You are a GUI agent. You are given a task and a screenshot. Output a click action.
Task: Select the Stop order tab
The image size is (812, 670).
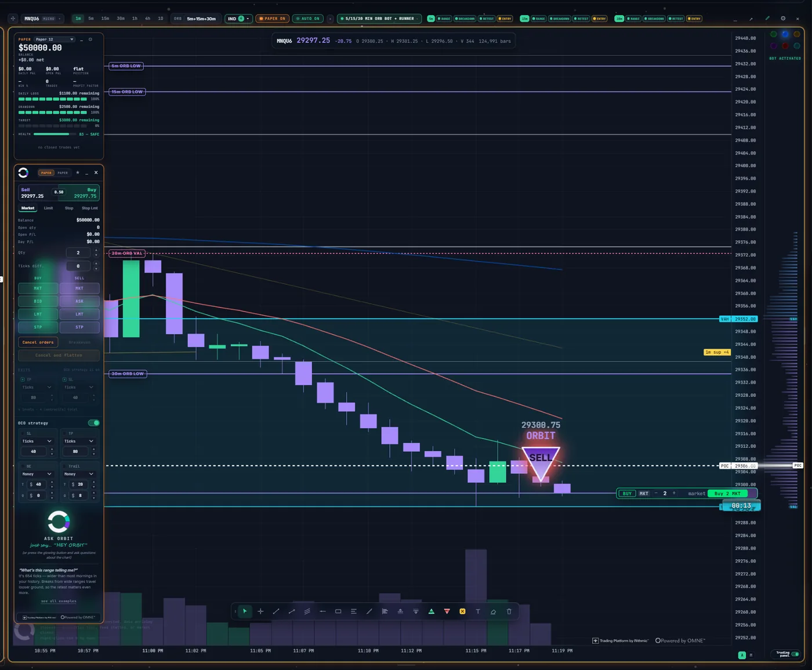(x=69, y=208)
